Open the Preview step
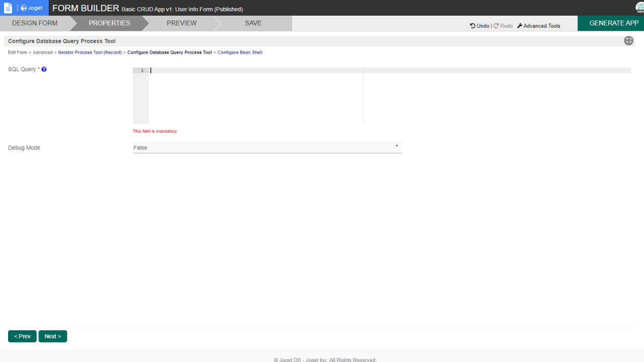This screenshot has width=644, height=362. tap(182, 23)
